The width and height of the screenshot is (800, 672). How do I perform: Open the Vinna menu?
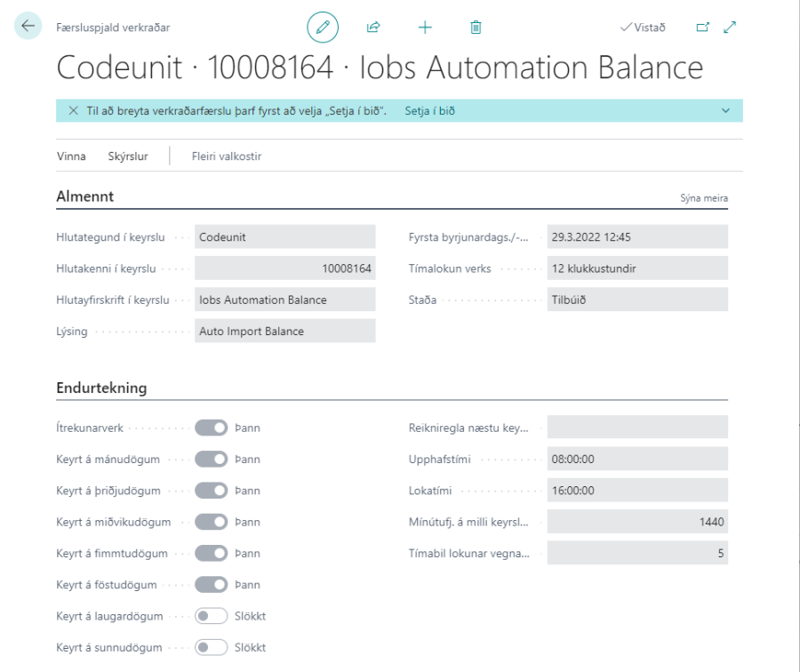pos(71,156)
